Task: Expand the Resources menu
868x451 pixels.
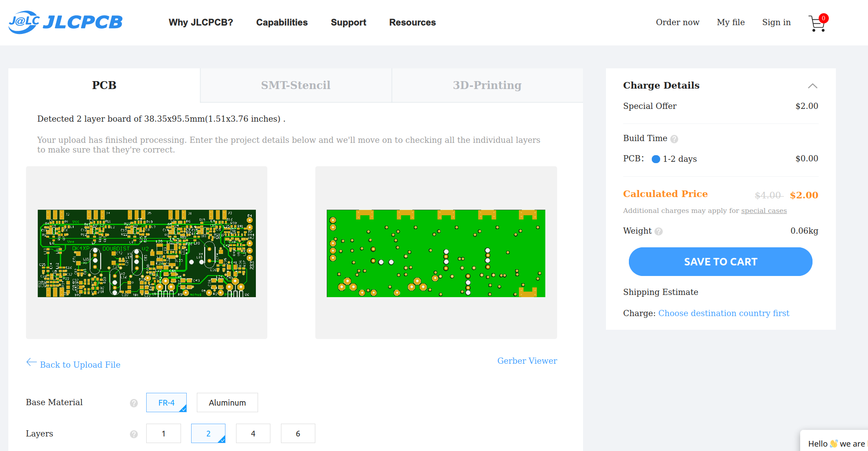Action: tap(412, 22)
